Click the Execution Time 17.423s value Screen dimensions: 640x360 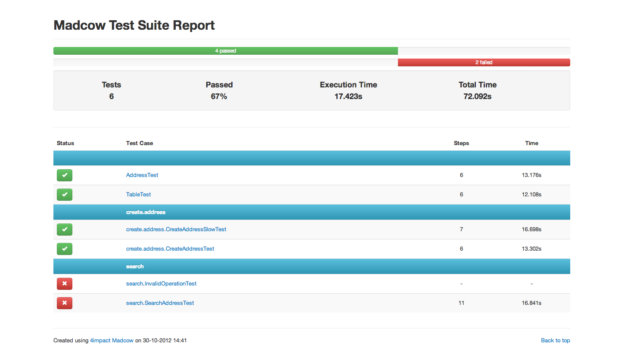pyautogui.click(x=348, y=96)
